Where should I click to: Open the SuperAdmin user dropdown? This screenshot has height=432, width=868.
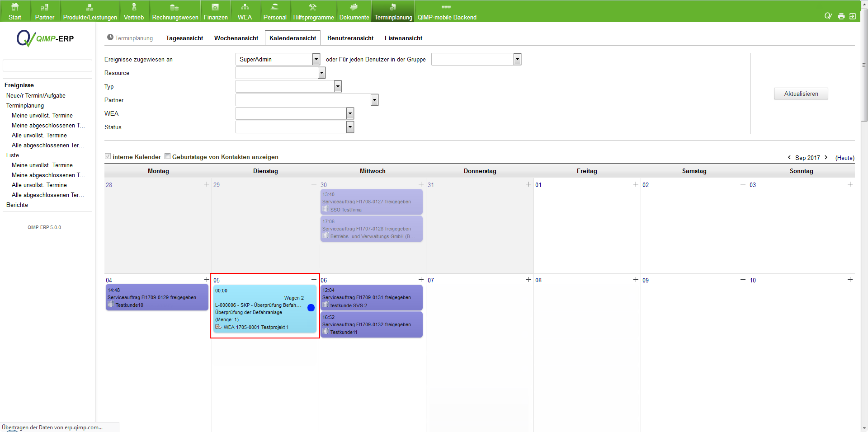[316, 59]
